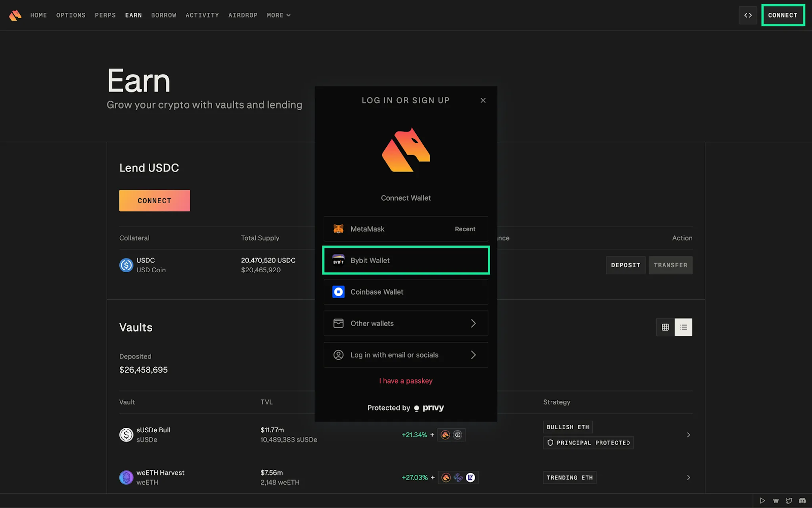Switch vaults to grid view
This screenshot has height=508, width=812.
[x=665, y=327]
